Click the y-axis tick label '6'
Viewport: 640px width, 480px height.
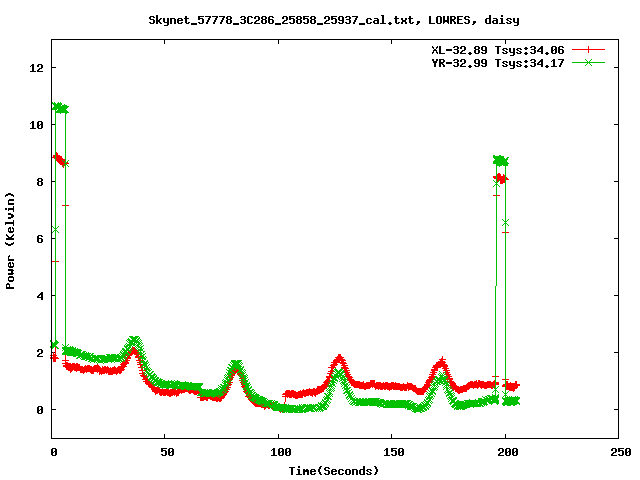coord(40,239)
